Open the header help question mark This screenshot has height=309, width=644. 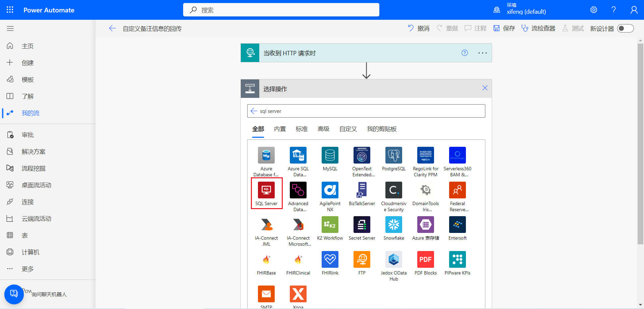pyautogui.click(x=613, y=10)
